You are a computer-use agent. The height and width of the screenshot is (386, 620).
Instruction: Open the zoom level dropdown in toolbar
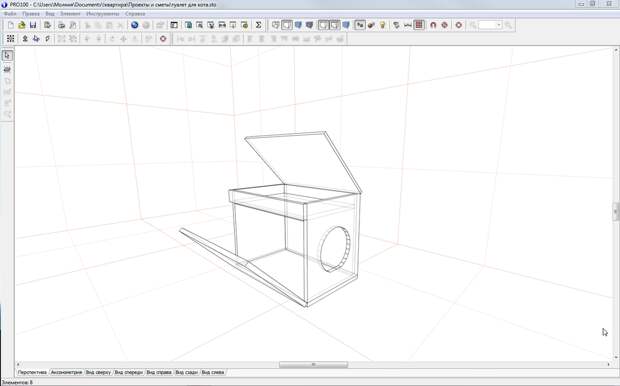coord(490,25)
